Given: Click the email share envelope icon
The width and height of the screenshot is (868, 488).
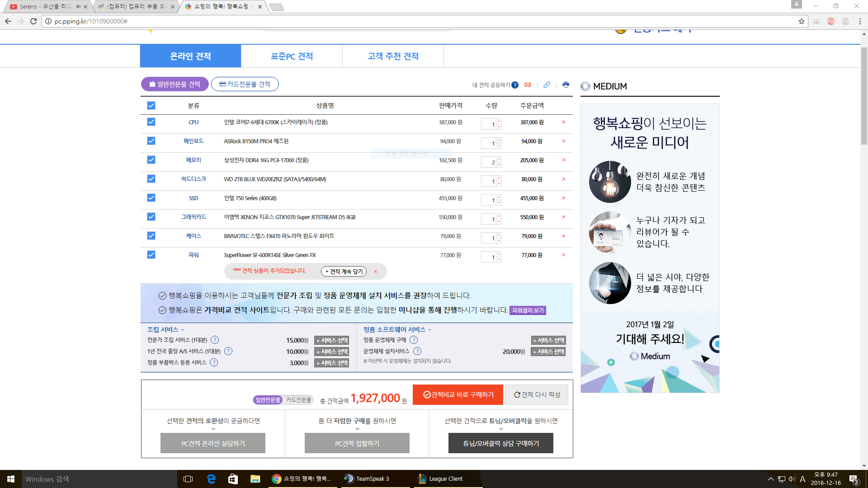Looking at the screenshot, I should click(x=528, y=85).
